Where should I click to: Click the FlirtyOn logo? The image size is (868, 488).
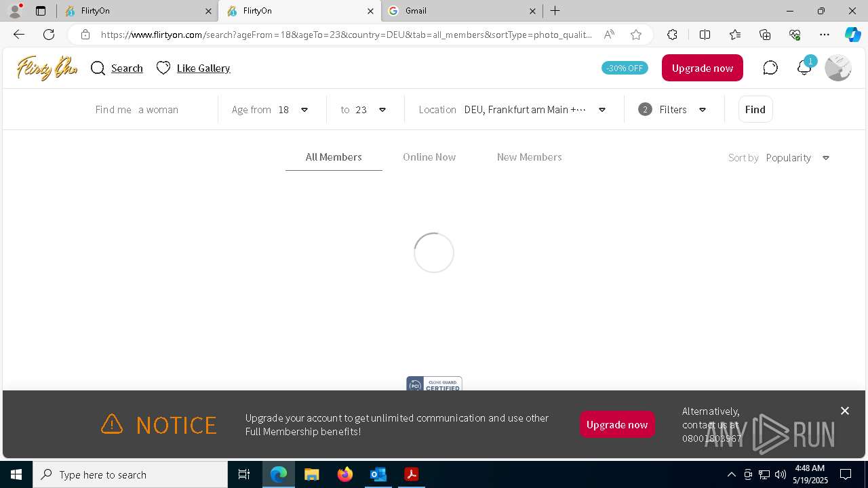coord(47,68)
